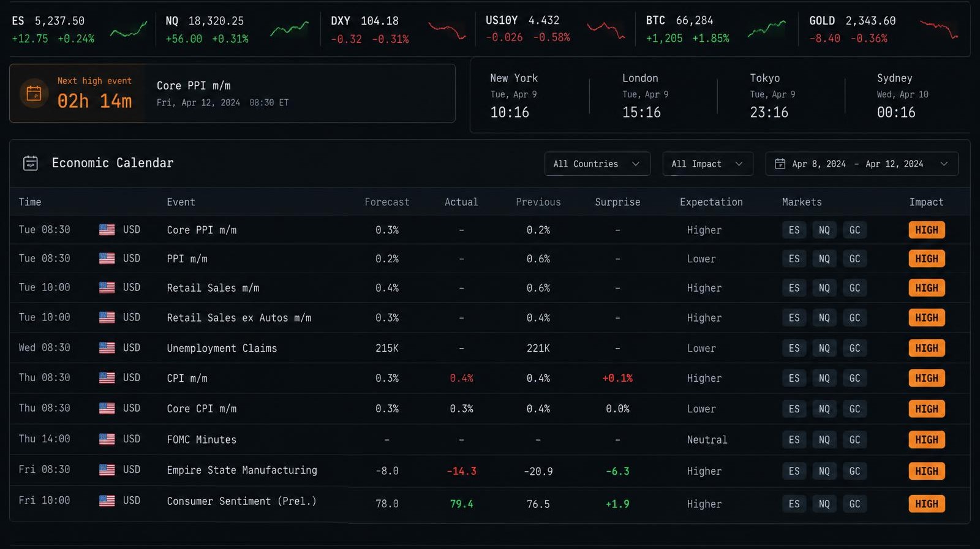The height and width of the screenshot is (549, 980).
Task: Click the Impact column header
Action: [x=926, y=202]
